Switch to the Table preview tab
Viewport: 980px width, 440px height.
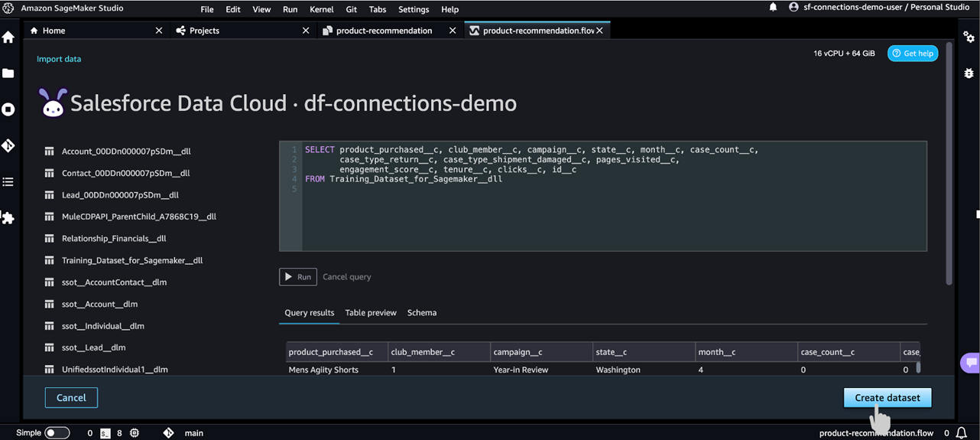point(371,313)
